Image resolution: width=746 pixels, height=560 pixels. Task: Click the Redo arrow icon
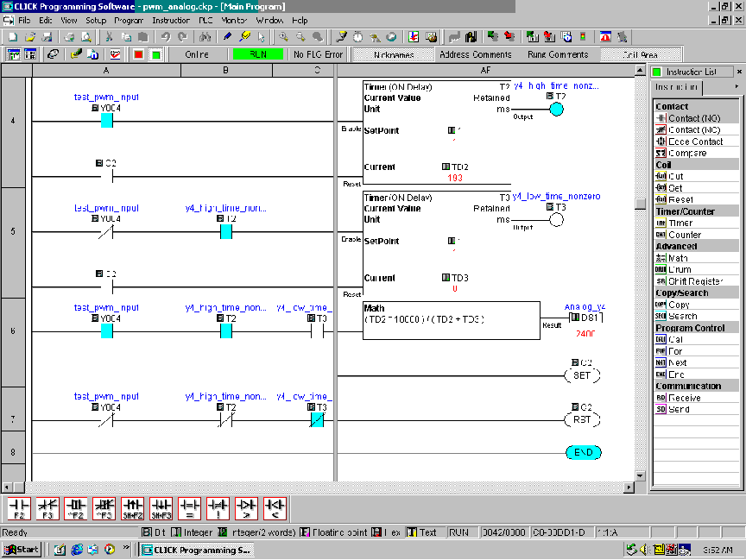(x=182, y=37)
